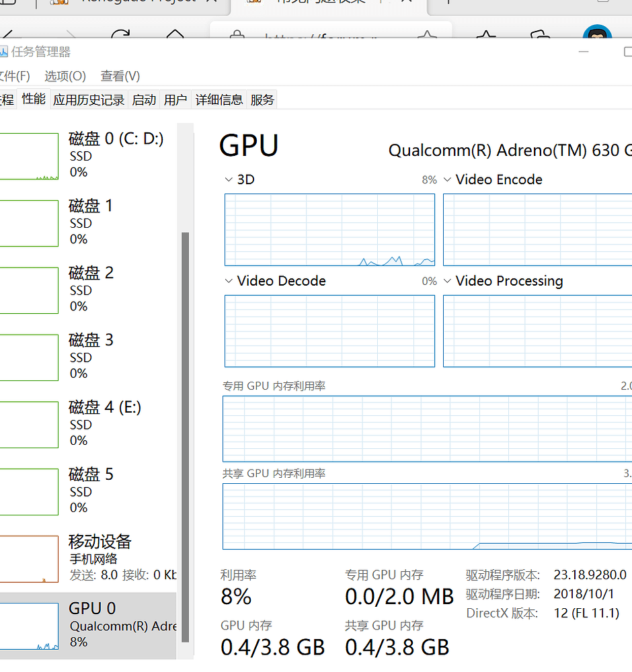Image resolution: width=632 pixels, height=672 pixels.
Task: Switch to the 服务 tab
Action: tap(262, 100)
